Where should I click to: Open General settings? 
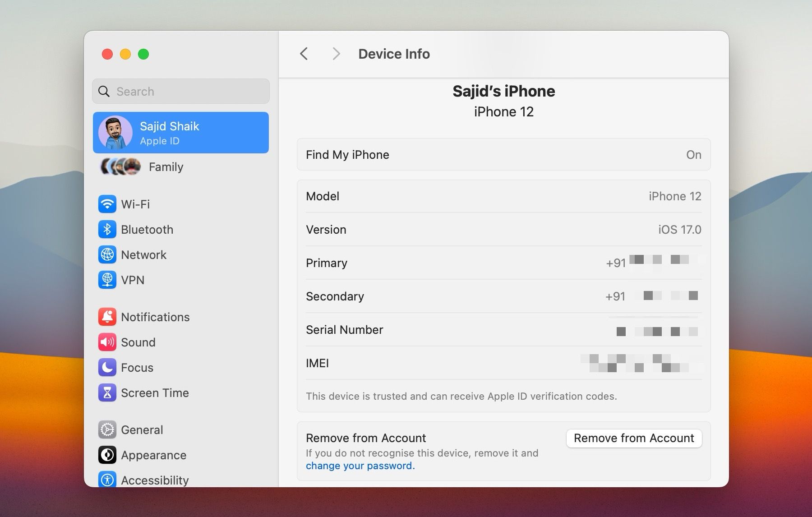tap(141, 429)
